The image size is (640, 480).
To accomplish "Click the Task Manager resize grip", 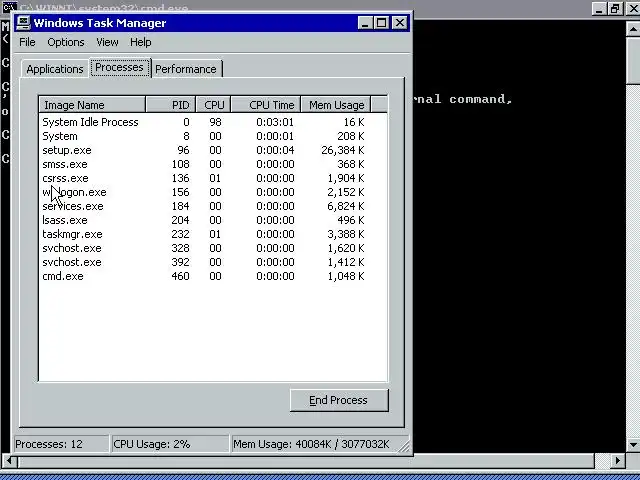I will tap(404, 446).
